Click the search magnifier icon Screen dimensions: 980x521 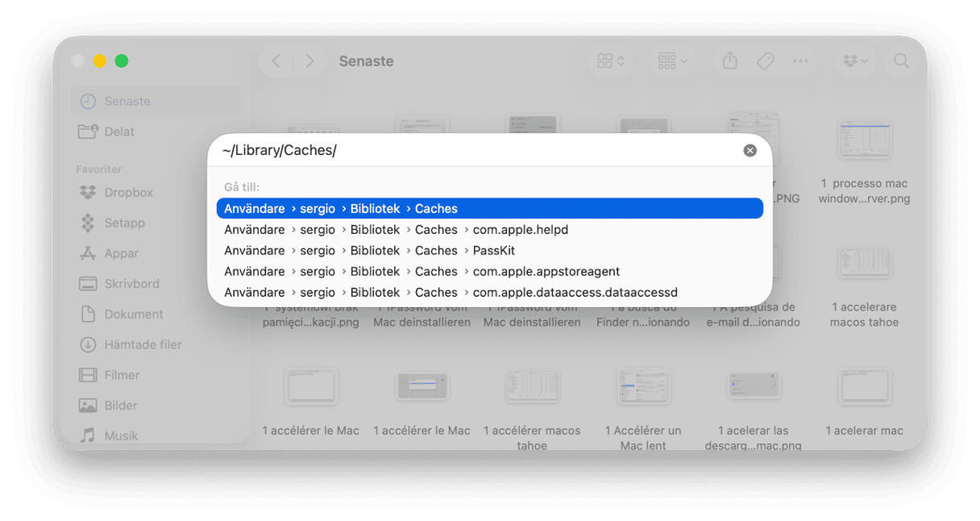tap(902, 61)
